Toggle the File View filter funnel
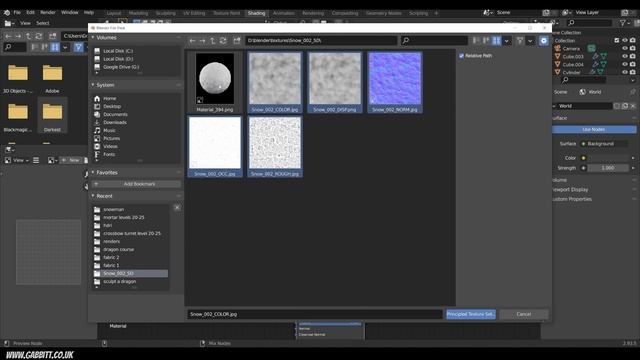640x360 pixels. pos(520,40)
